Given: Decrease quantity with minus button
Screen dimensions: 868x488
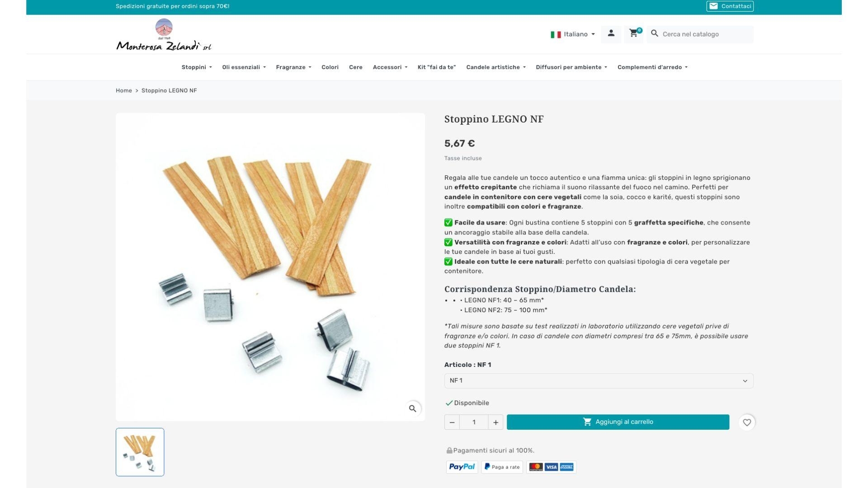Looking at the screenshot, I should pos(452,422).
